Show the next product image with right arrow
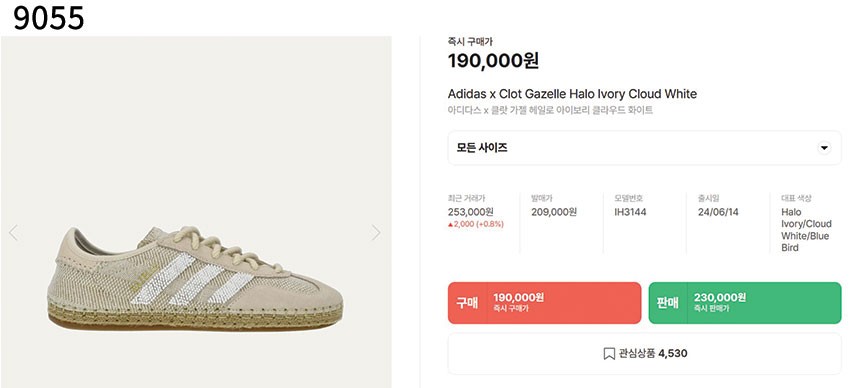860x388 pixels. point(376,233)
